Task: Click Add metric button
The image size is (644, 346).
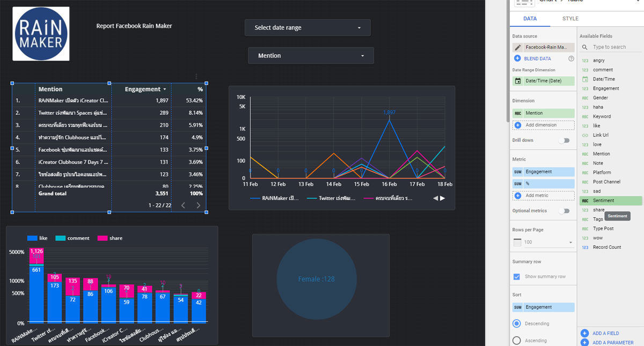Action: [544, 196]
